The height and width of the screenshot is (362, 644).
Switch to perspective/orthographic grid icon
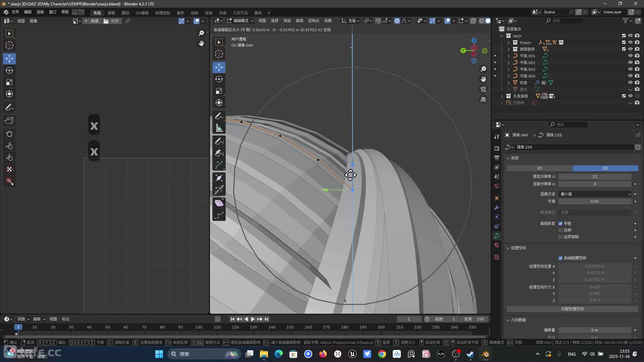(x=483, y=100)
